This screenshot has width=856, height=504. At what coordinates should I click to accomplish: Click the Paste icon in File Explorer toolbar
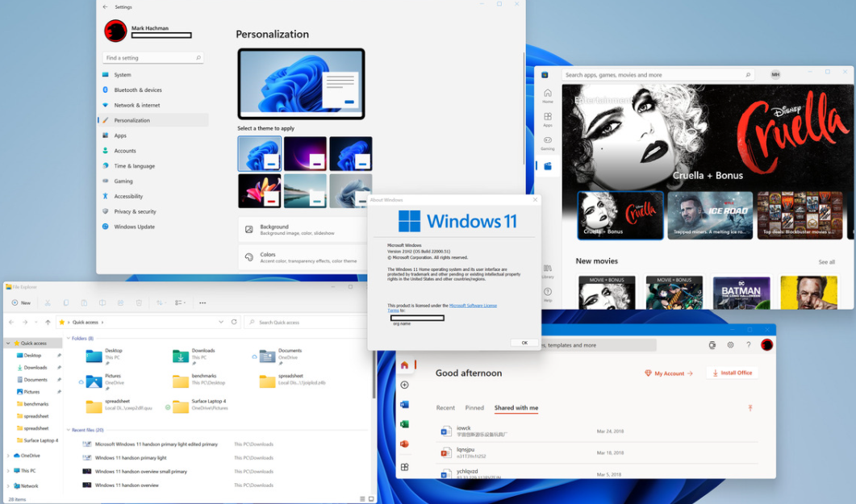[84, 302]
